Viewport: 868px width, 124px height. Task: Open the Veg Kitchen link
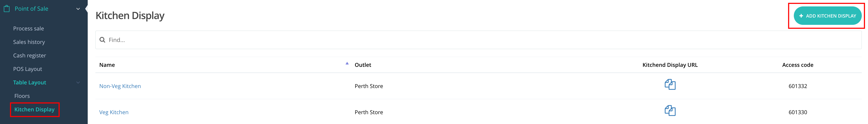coord(114,112)
